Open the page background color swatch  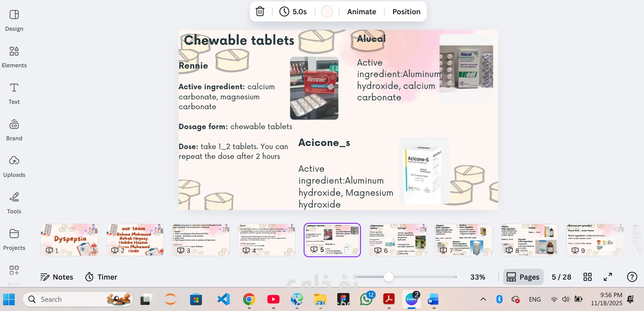[327, 11]
